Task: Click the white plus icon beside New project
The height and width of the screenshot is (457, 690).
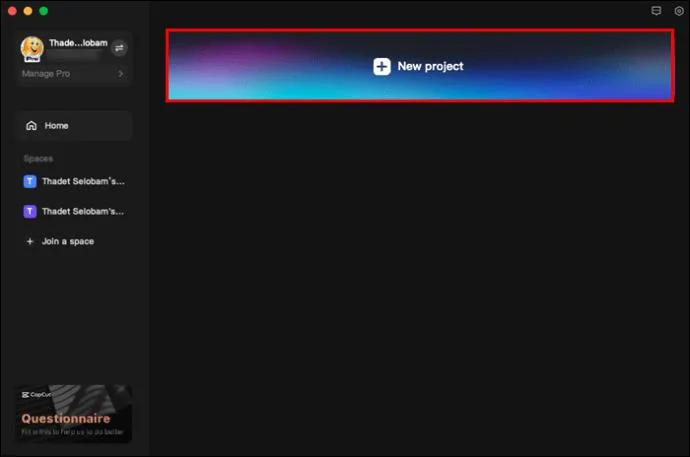Action: point(382,66)
